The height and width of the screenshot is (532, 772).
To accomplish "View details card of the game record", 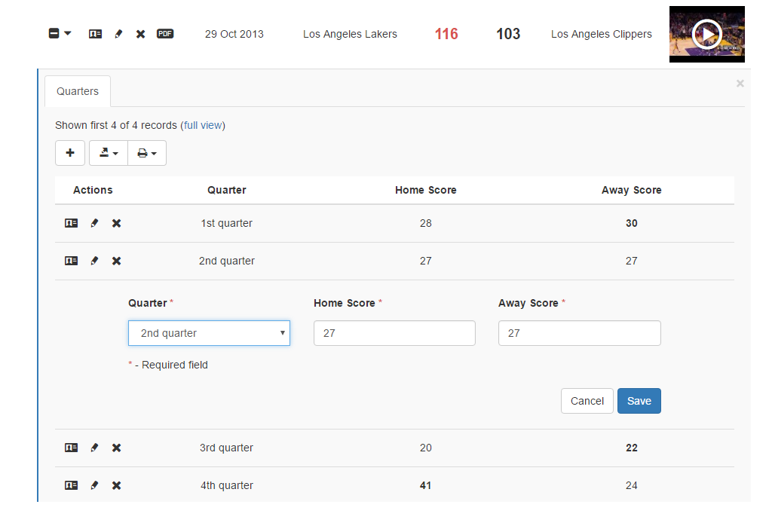I will 95,34.
